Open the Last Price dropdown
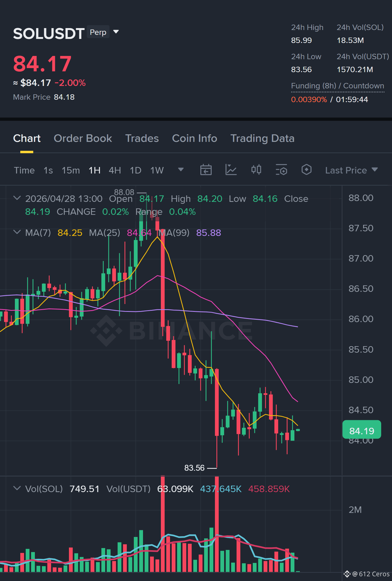The width and height of the screenshot is (392, 581). pyautogui.click(x=351, y=170)
